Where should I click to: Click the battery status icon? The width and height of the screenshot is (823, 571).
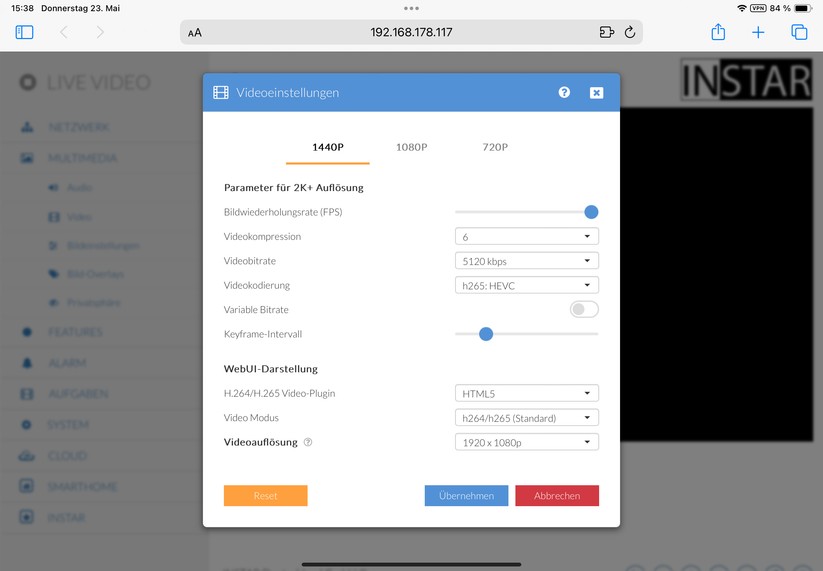(804, 8)
